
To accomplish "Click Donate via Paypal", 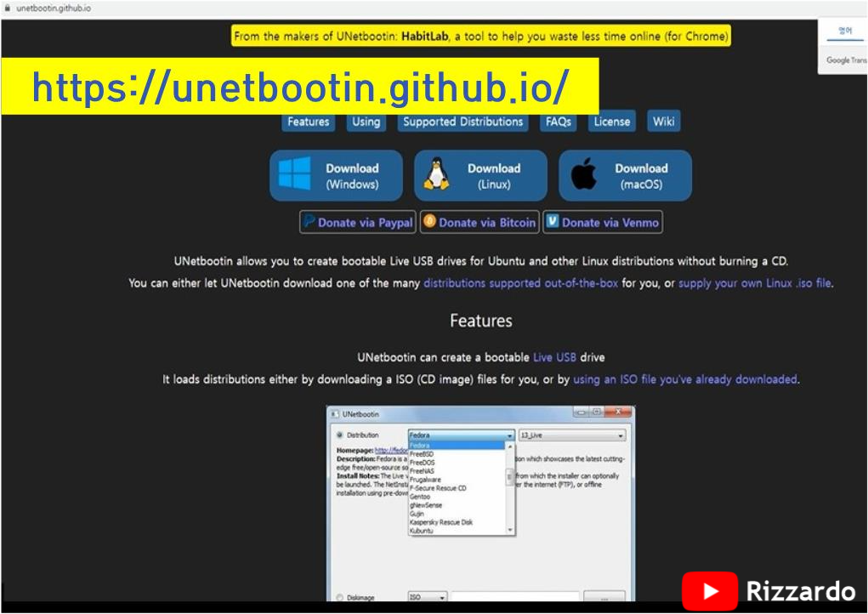I will (358, 222).
